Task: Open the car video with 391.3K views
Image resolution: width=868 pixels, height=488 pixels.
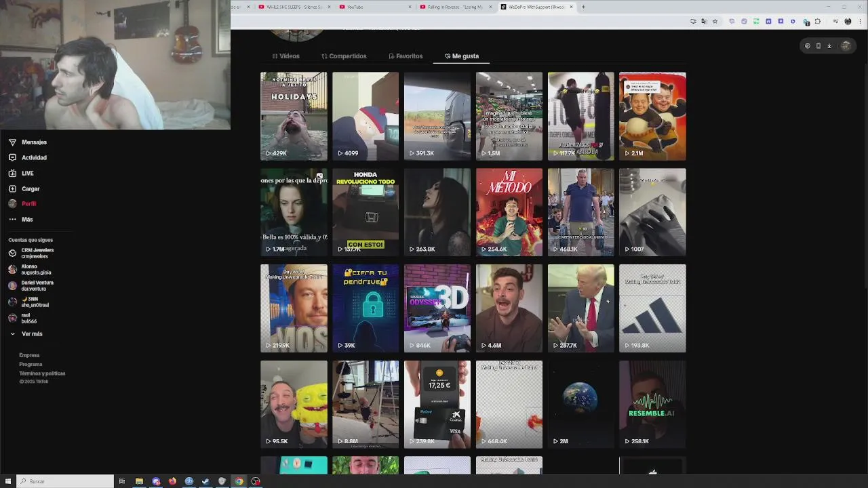Action: 437,116
